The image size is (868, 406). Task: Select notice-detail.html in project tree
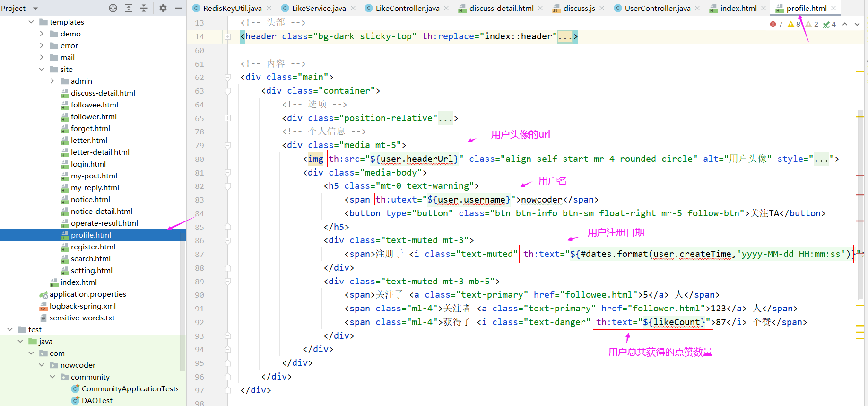[101, 211]
